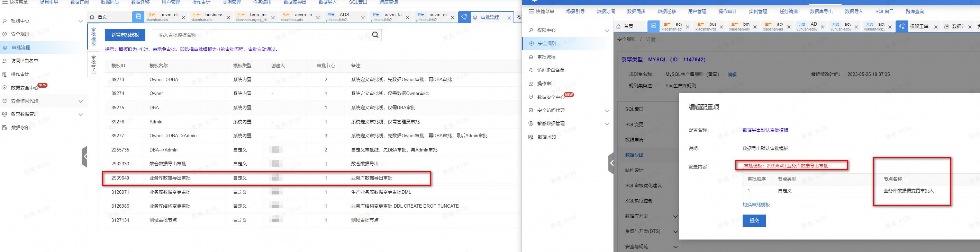
Task: Select the SQL变更 rule category
Action: tap(634, 124)
